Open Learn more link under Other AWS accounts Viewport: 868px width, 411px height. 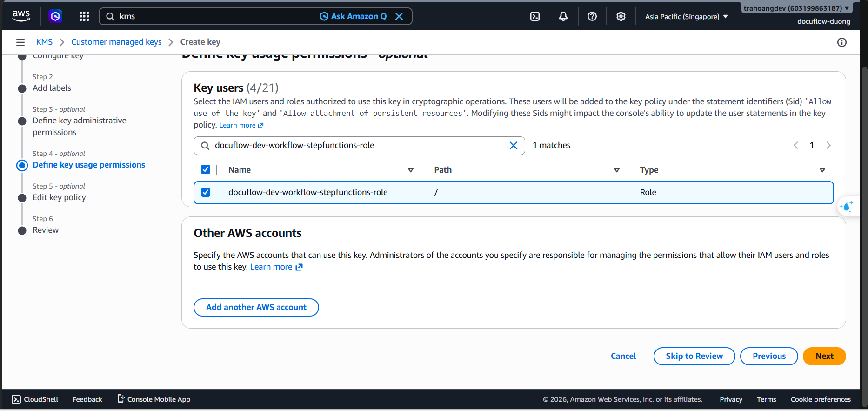tap(276, 267)
